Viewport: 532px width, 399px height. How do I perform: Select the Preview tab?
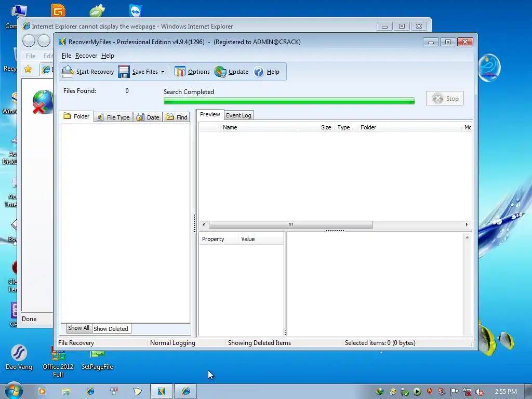coord(210,115)
